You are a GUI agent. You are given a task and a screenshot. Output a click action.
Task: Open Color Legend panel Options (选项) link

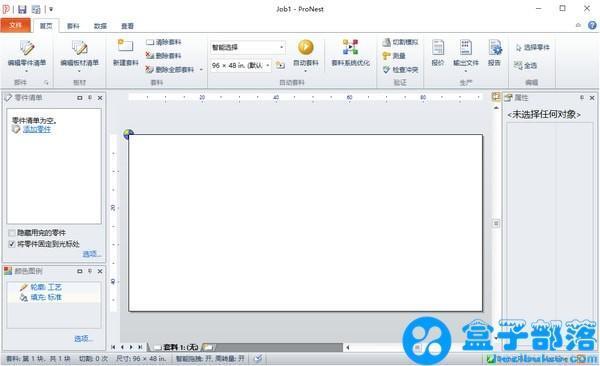pyautogui.click(x=83, y=338)
